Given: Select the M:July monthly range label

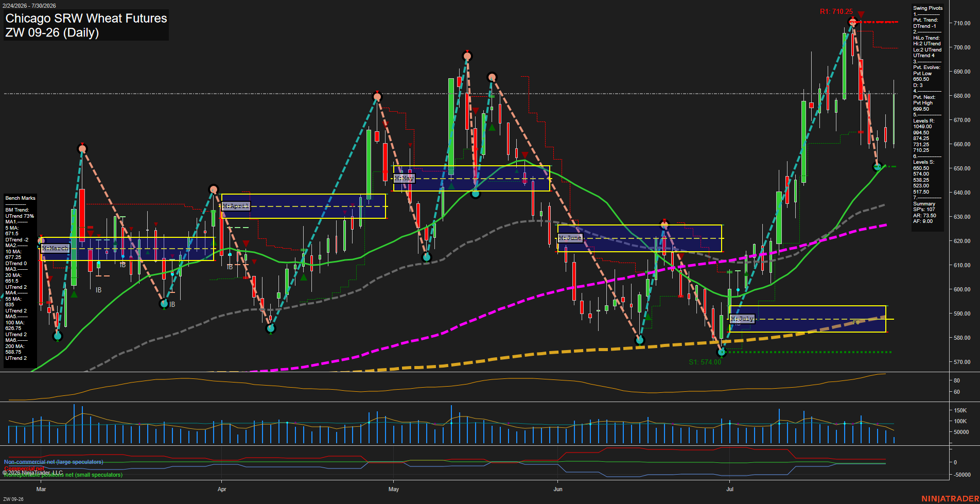Looking at the screenshot, I should point(742,319).
